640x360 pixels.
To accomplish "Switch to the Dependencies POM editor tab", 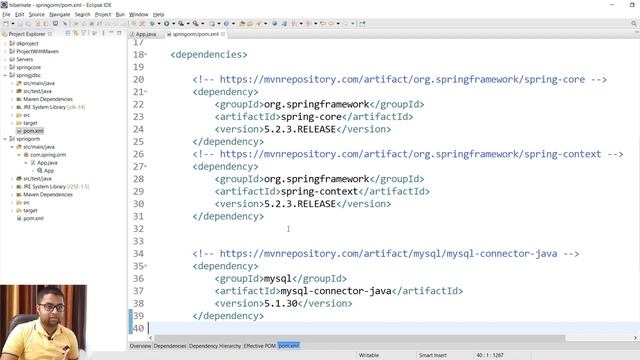I will pos(170,346).
